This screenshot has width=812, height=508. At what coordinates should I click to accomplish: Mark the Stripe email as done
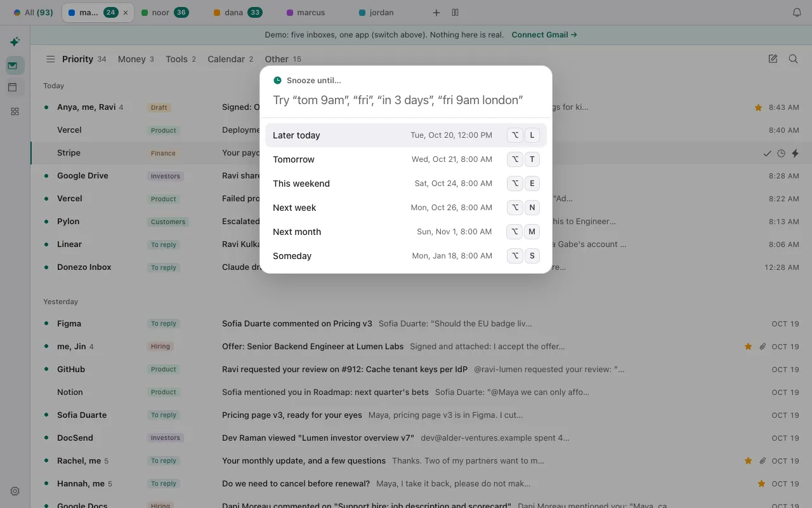[x=767, y=153]
